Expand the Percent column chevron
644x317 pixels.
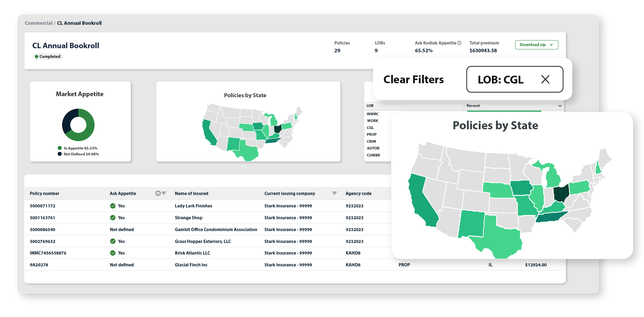click(560, 106)
